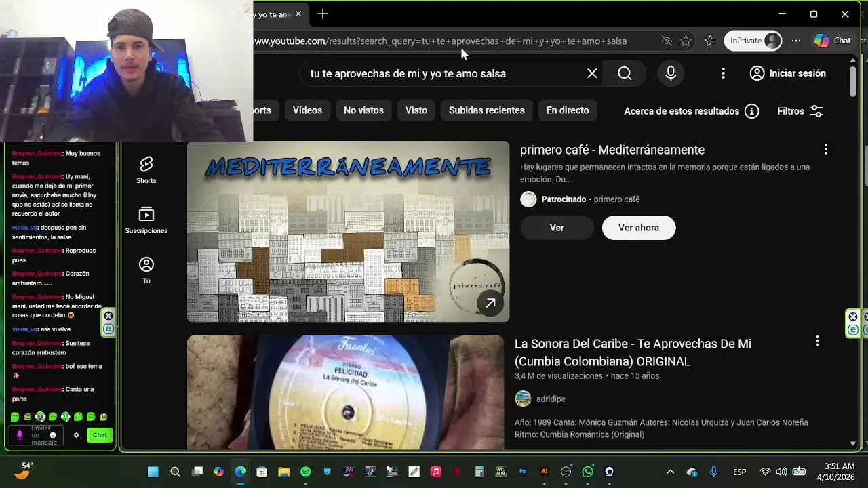Open Edge settings and more ellipsis

[x=796, y=41]
